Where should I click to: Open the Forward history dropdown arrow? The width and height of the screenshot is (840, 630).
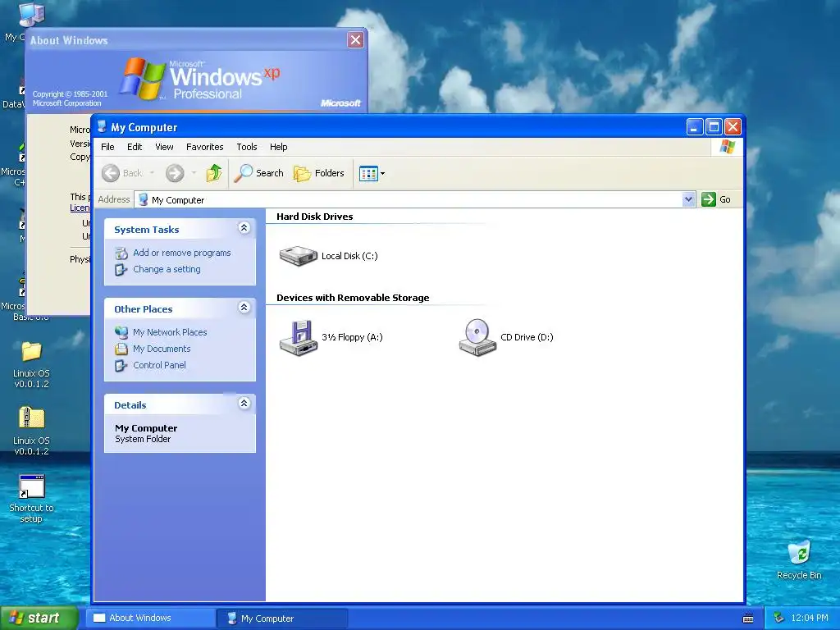(194, 173)
